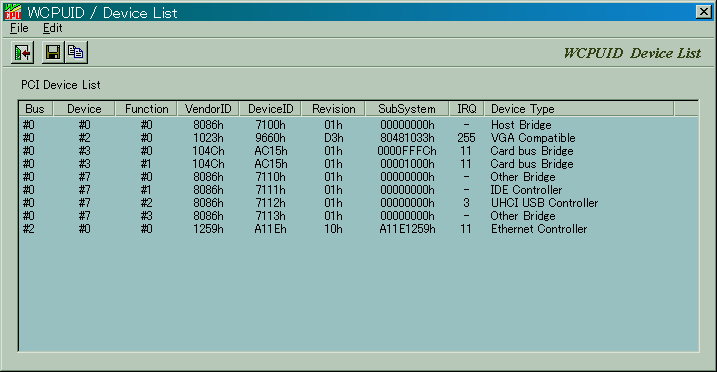The height and width of the screenshot is (372, 717).
Task: Click the IRQ column header
Action: (x=466, y=109)
